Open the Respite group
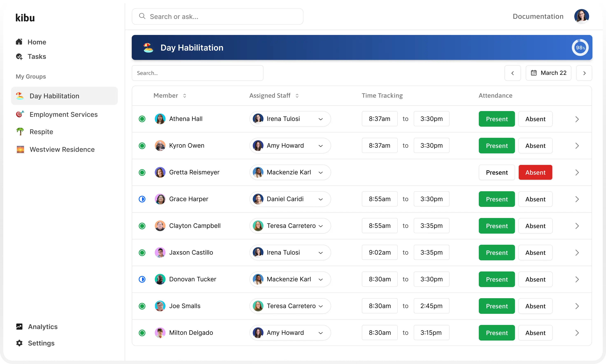Viewport: 606px width, 364px height. [41, 132]
